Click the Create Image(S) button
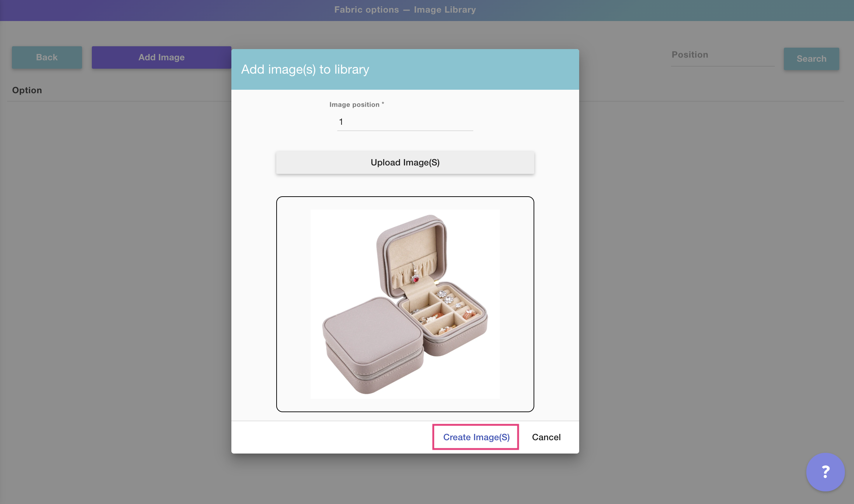This screenshot has width=854, height=504. click(x=476, y=437)
